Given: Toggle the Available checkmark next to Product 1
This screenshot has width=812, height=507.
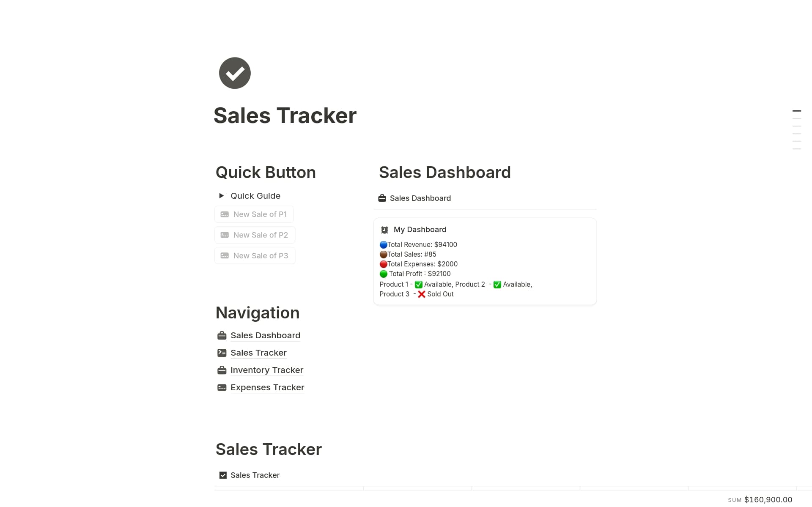Looking at the screenshot, I should point(418,284).
